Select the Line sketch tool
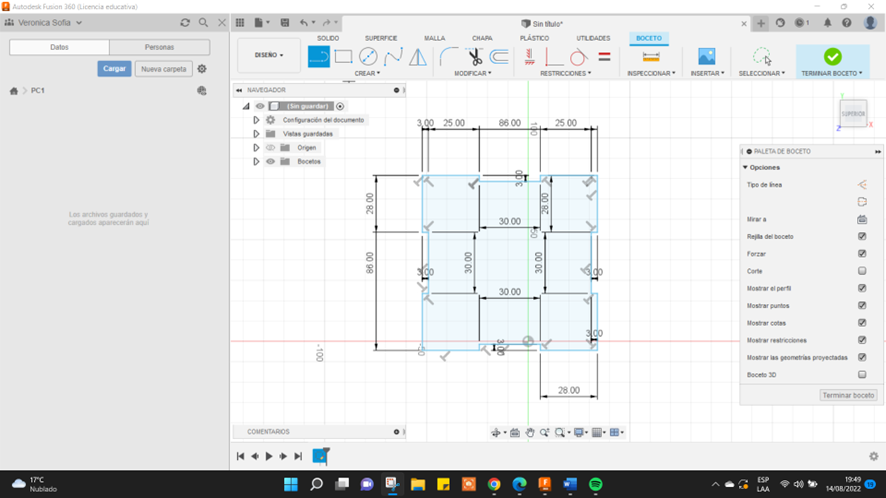 (319, 57)
